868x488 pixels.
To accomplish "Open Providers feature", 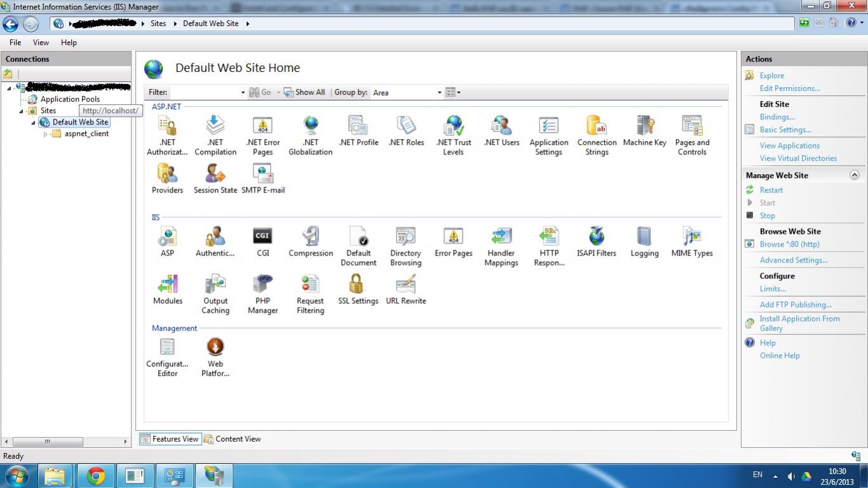I will 168,179.
